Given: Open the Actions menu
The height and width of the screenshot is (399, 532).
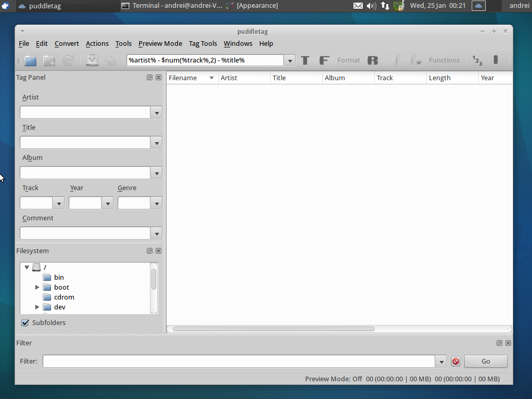Looking at the screenshot, I should tap(97, 43).
